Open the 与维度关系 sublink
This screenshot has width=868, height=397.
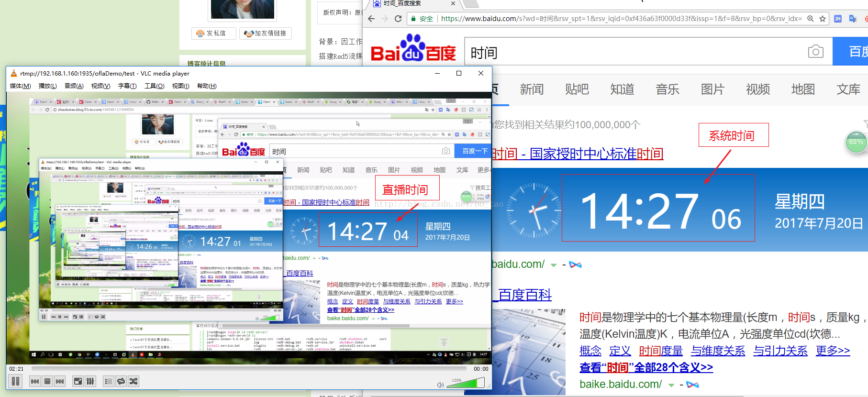[718, 351]
